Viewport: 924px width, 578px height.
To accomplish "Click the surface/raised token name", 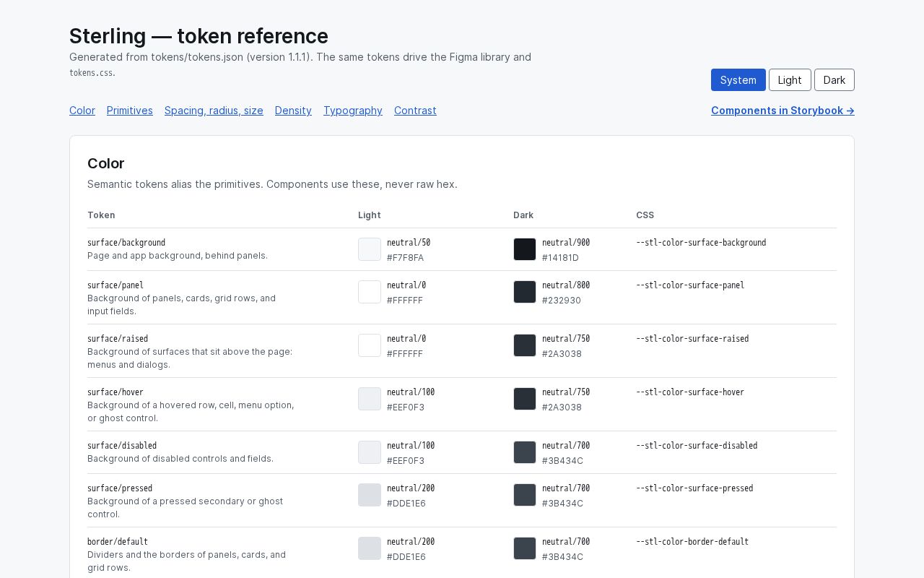I will (118, 339).
